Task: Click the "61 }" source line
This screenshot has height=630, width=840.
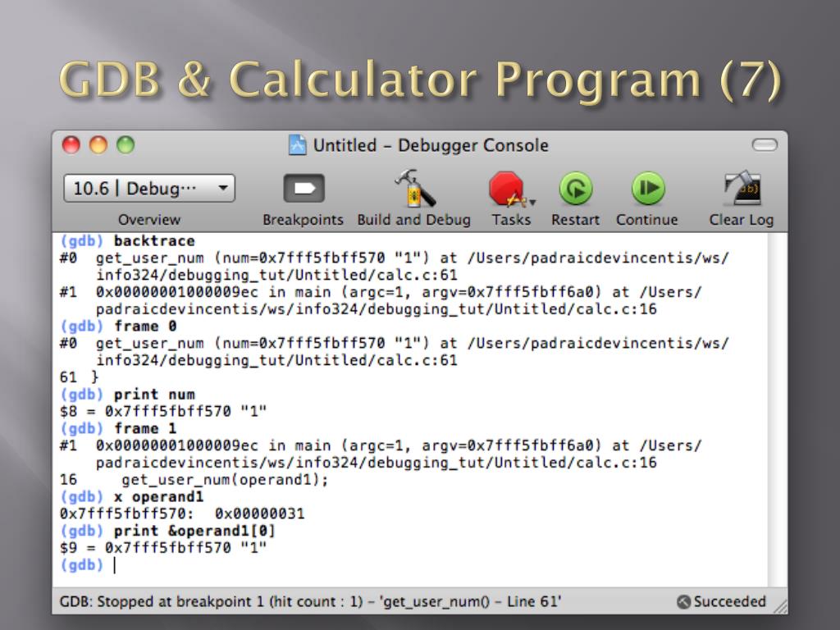Action: pos(80,377)
